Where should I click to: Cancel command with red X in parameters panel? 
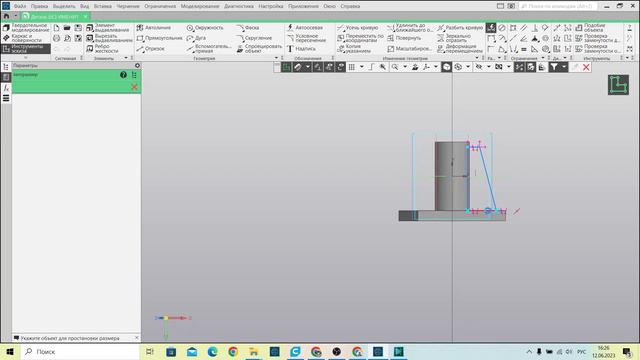pyautogui.click(x=134, y=87)
